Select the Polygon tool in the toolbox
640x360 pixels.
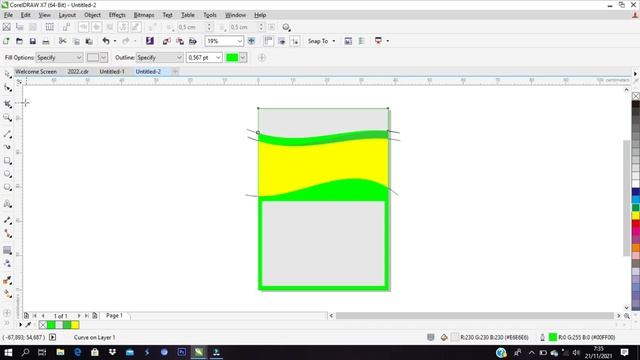(7, 187)
